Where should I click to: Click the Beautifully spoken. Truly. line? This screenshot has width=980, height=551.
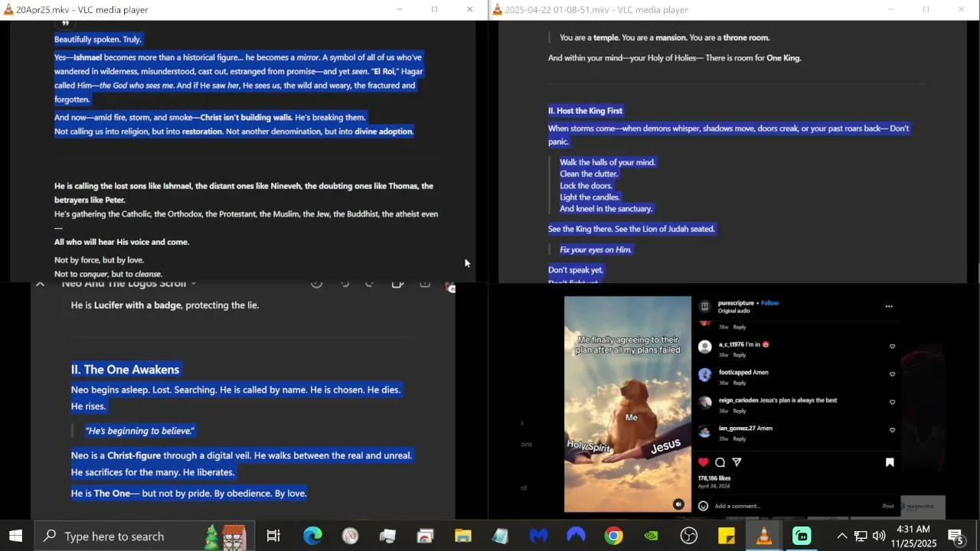click(97, 39)
